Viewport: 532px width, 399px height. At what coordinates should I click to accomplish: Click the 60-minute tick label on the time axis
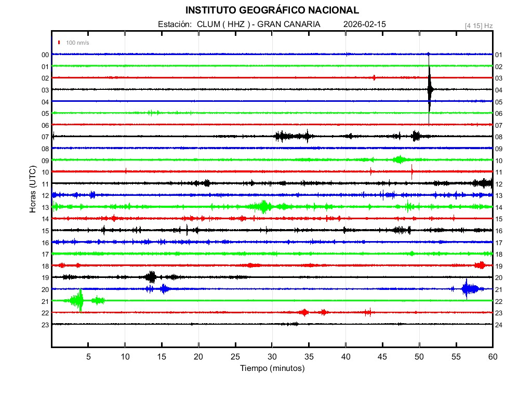tap(492, 356)
